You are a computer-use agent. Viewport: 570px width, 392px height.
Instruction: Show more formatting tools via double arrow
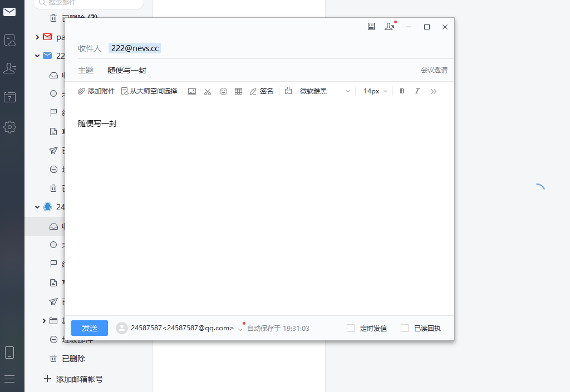434,91
